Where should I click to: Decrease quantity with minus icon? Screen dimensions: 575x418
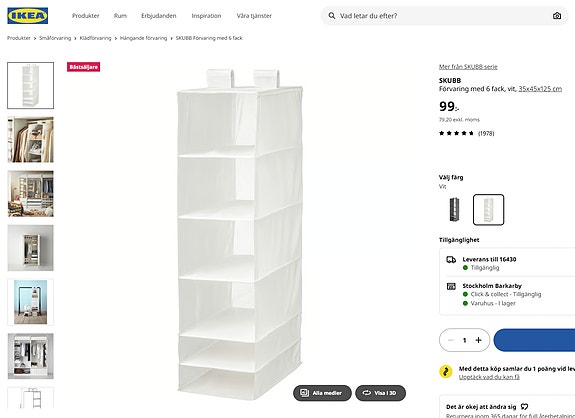click(451, 340)
